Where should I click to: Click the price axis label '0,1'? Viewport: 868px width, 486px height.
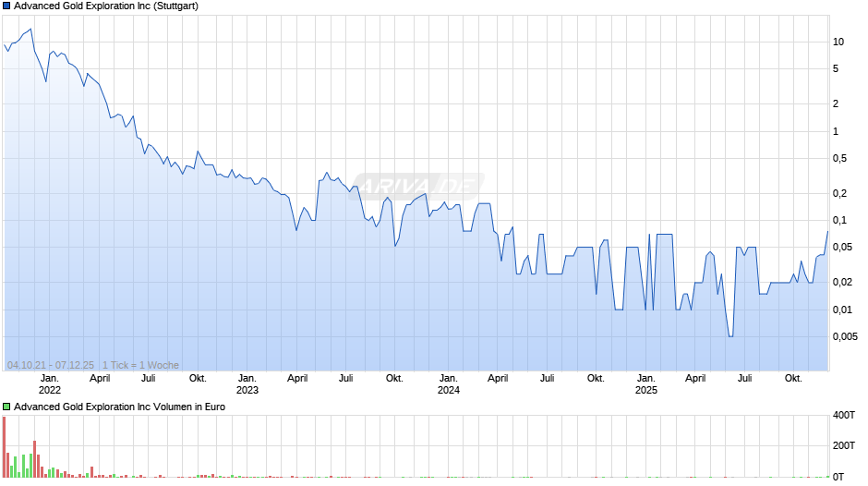839,220
